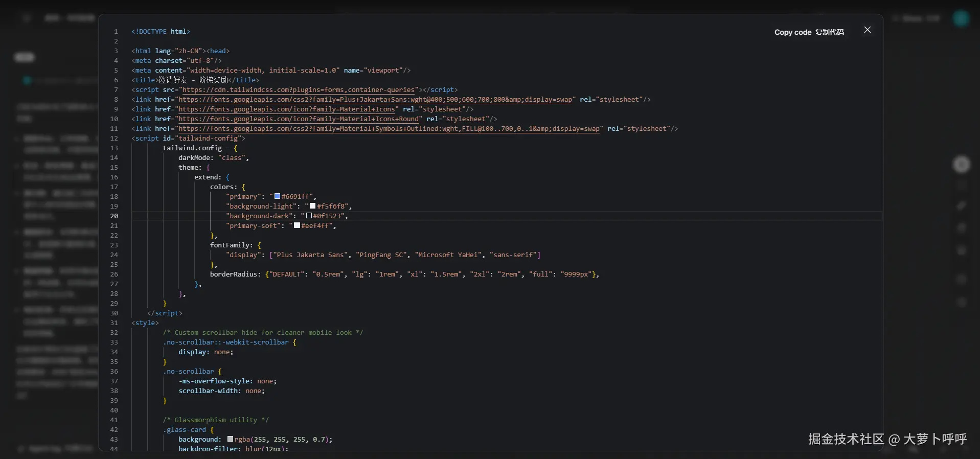Viewport: 980px width, 459px height.
Task: Click the 'tailwind.config = {' line
Action: 200,148
